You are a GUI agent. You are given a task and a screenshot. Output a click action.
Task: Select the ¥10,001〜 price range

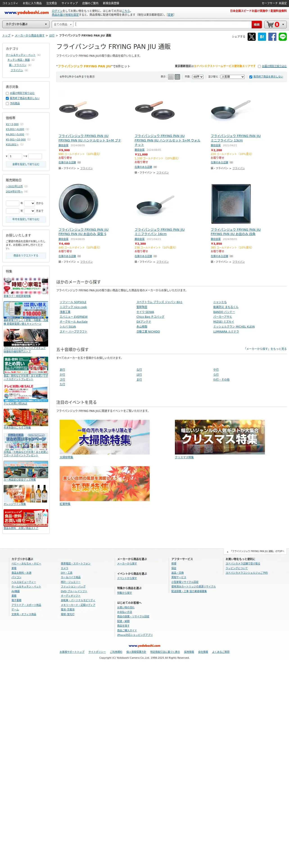point(12,145)
